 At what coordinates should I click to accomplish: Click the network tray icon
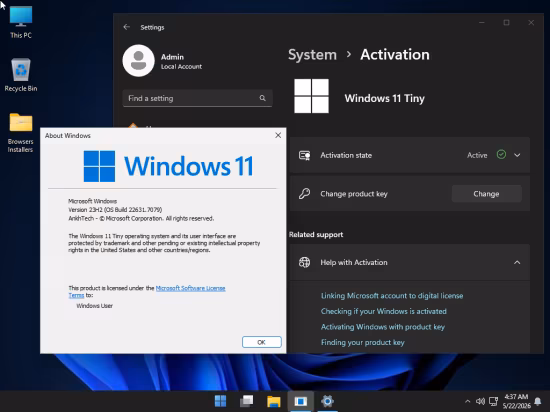point(494,401)
